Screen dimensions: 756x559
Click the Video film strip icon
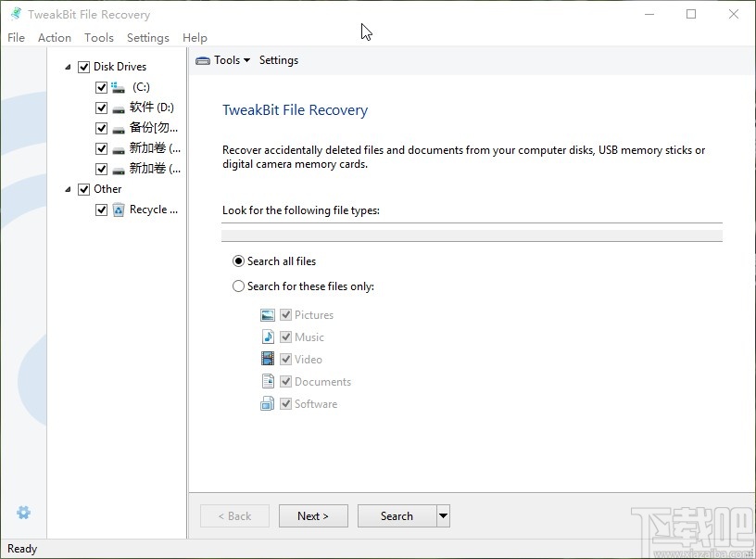[268, 360]
